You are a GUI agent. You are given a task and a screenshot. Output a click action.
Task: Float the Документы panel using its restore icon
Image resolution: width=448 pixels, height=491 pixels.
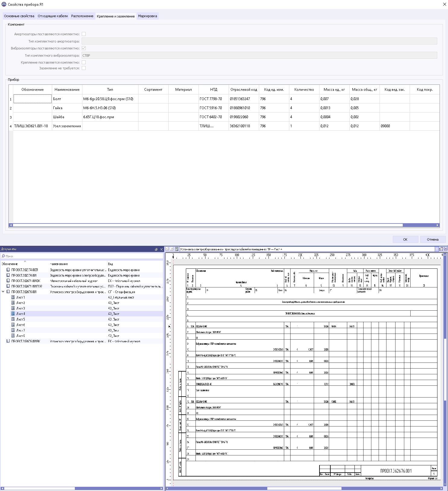(156, 249)
